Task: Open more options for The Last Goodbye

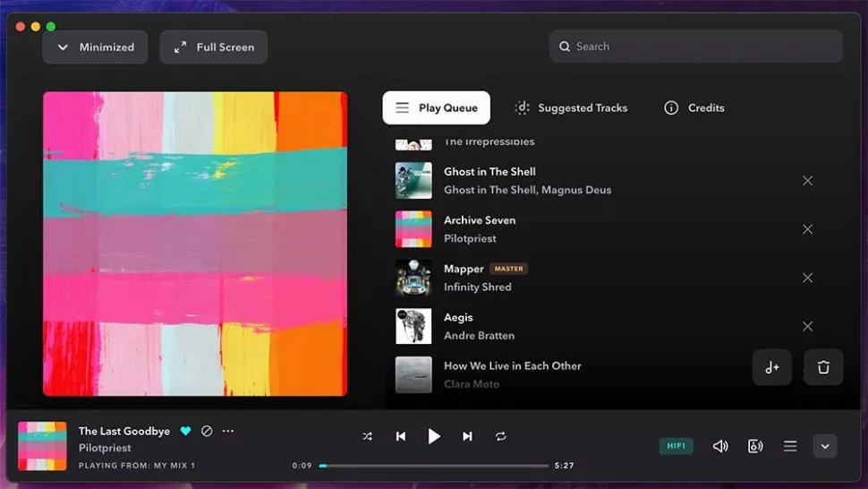Action: tap(228, 430)
